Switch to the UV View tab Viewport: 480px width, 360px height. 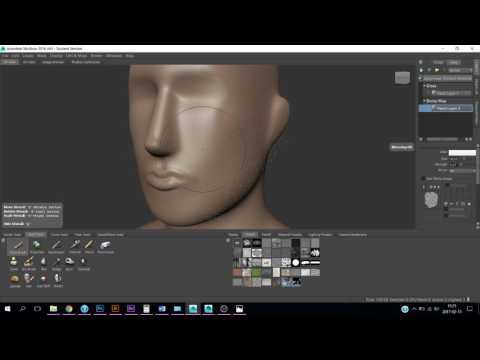coord(29,62)
